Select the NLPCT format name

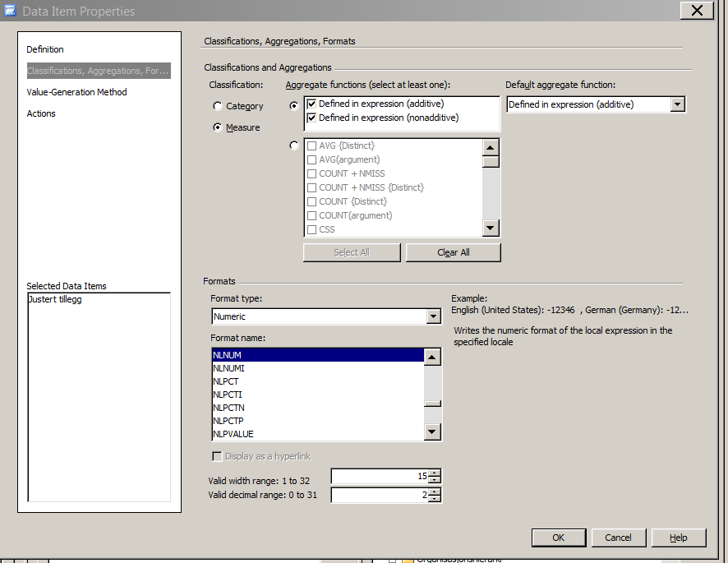(317, 381)
